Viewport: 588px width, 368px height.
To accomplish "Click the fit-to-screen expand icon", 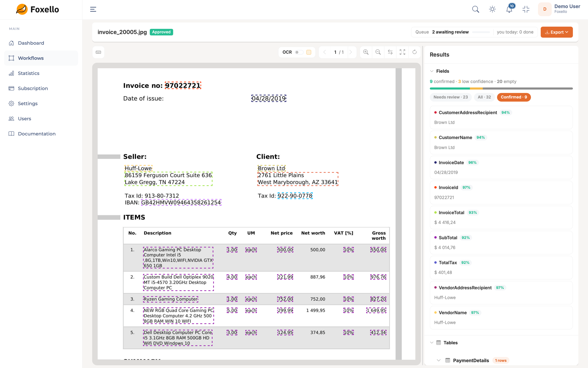I will (402, 52).
